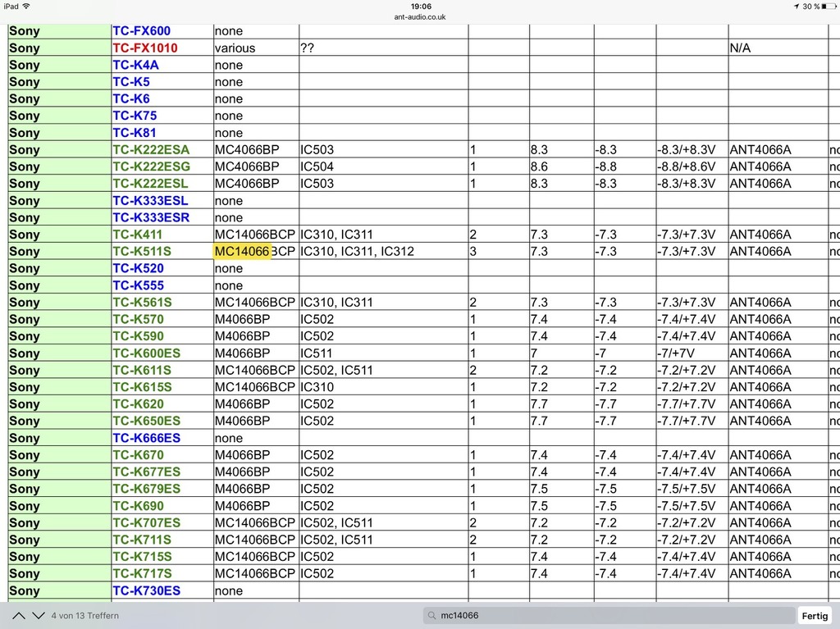The height and width of the screenshot is (629, 840).
Task: Focus the mc14066 search field
Action: tap(609, 616)
